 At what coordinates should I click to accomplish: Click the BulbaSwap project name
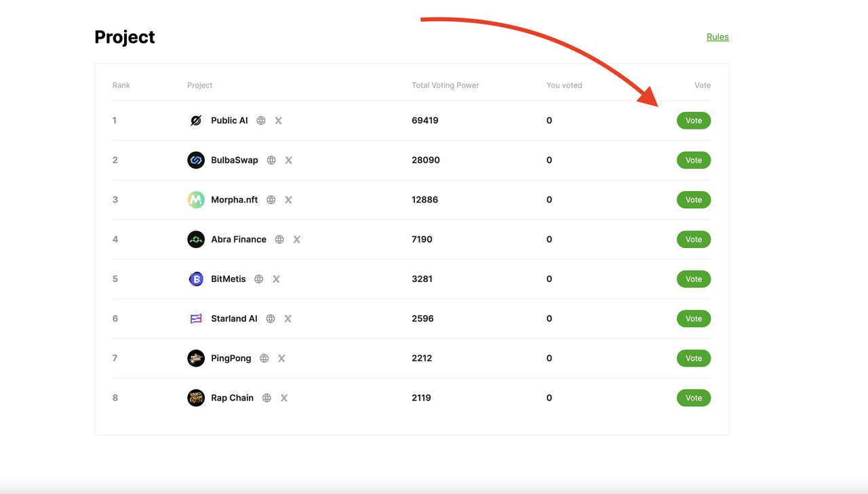(x=235, y=161)
